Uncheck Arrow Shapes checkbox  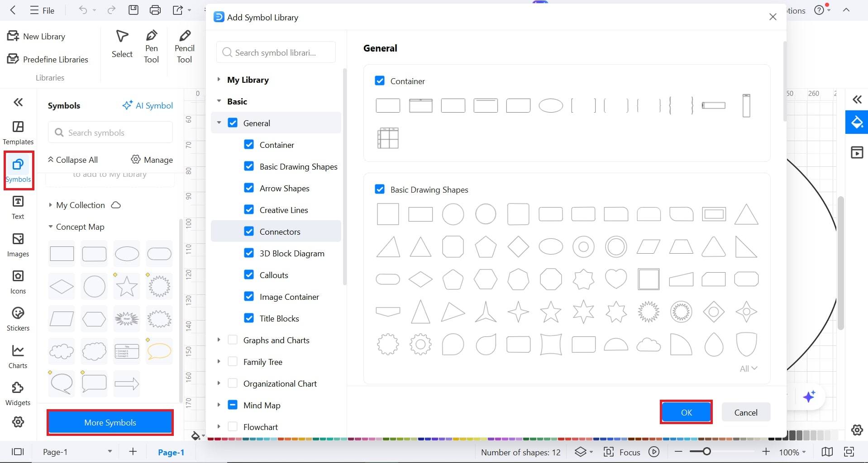tap(249, 188)
